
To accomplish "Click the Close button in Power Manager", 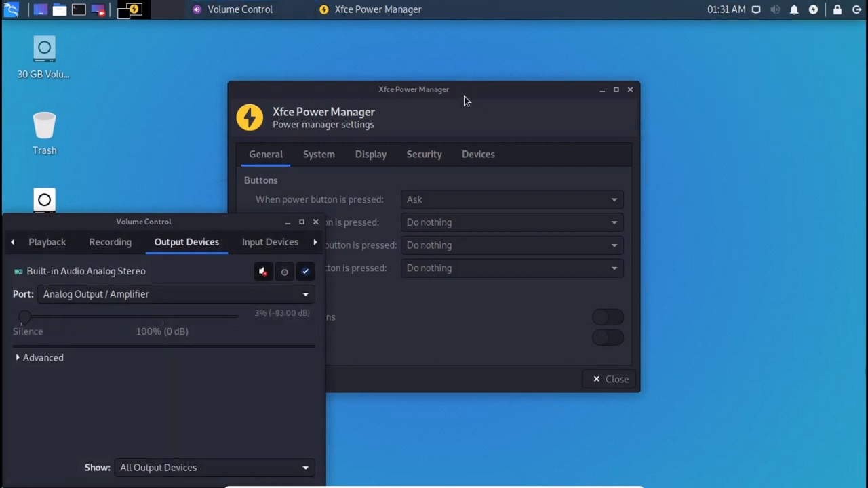I will [x=610, y=379].
